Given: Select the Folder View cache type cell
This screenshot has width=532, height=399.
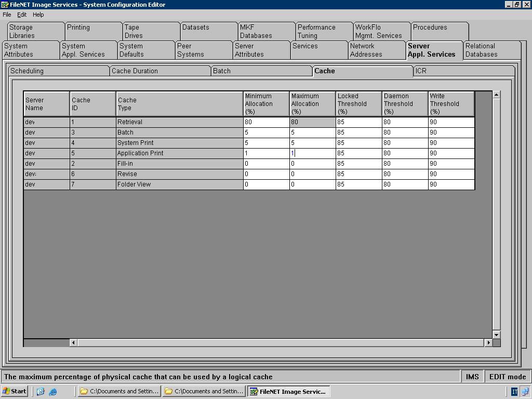Looking at the screenshot, I should click(x=179, y=184).
